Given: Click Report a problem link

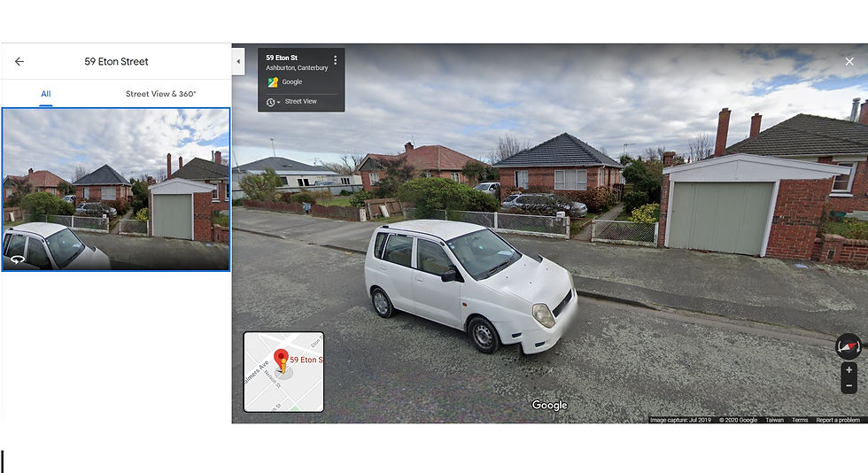Looking at the screenshot, I should tap(838, 420).
